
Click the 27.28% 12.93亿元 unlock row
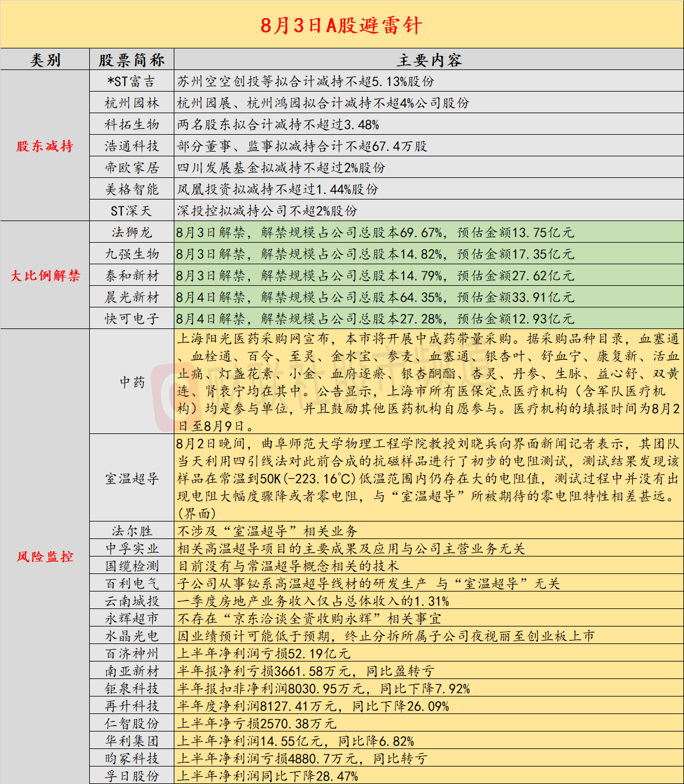point(429,319)
